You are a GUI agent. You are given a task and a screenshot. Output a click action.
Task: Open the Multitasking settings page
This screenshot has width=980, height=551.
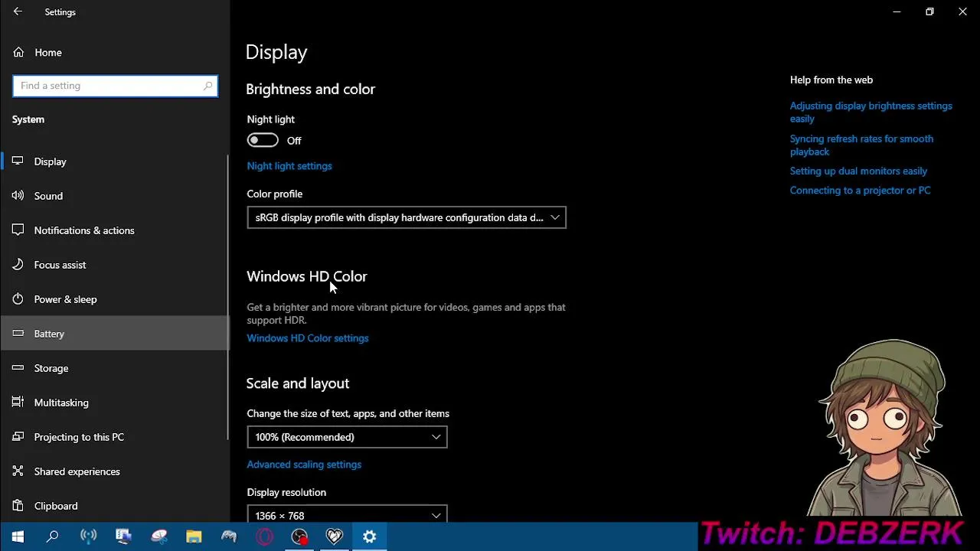(x=115, y=403)
